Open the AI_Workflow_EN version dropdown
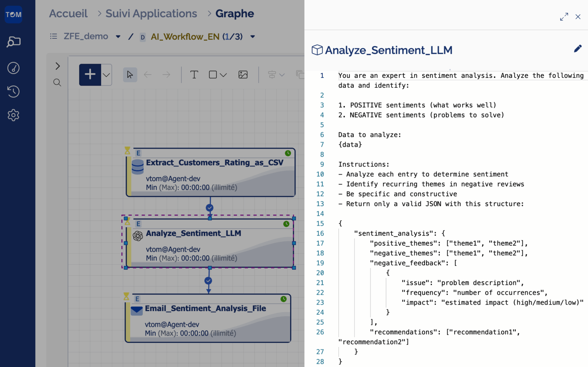Viewport: 588px width, 367px height. pos(252,36)
